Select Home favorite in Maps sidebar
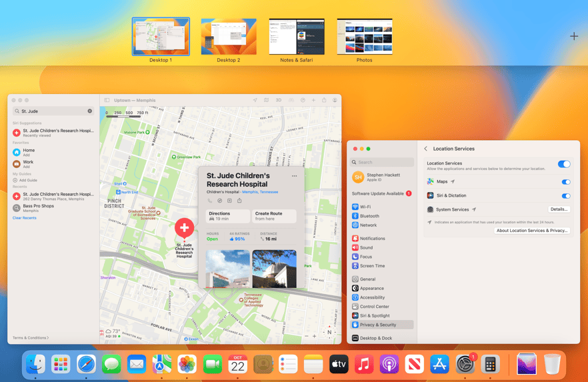Viewport: 588px width, 382px height. pos(53,152)
